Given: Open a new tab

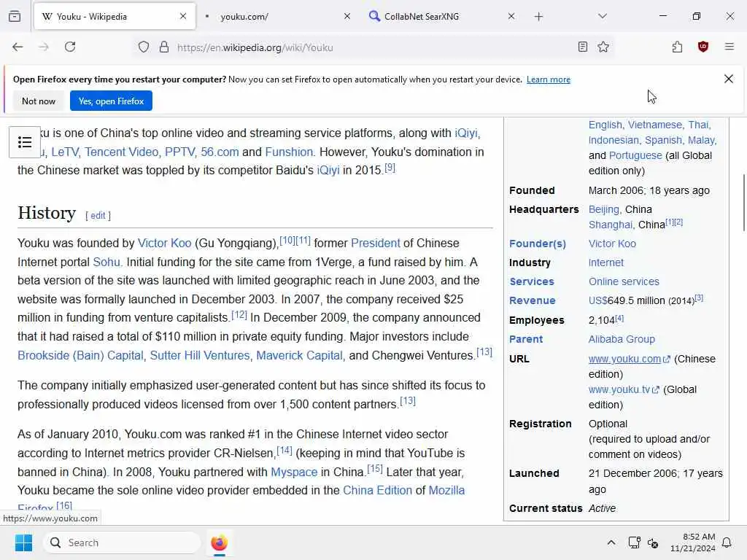Looking at the screenshot, I should click(x=538, y=17).
